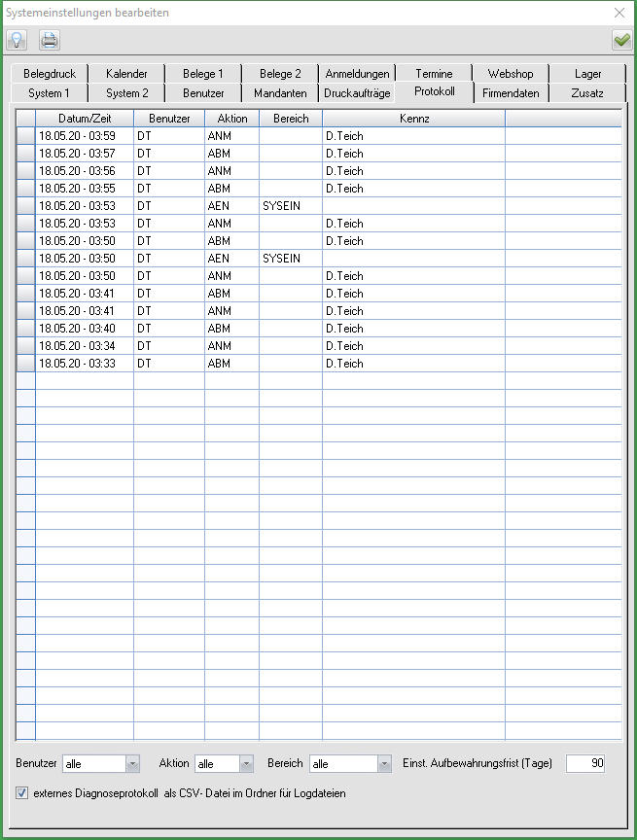Confirm settings with green checkmark icon

click(621, 40)
